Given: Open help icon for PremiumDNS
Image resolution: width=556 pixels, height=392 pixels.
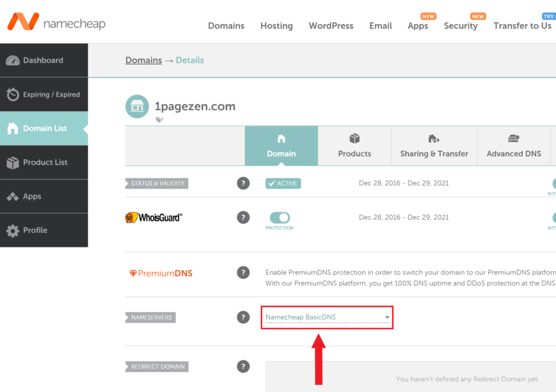Looking at the screenshot, I should tap(243, 273).
